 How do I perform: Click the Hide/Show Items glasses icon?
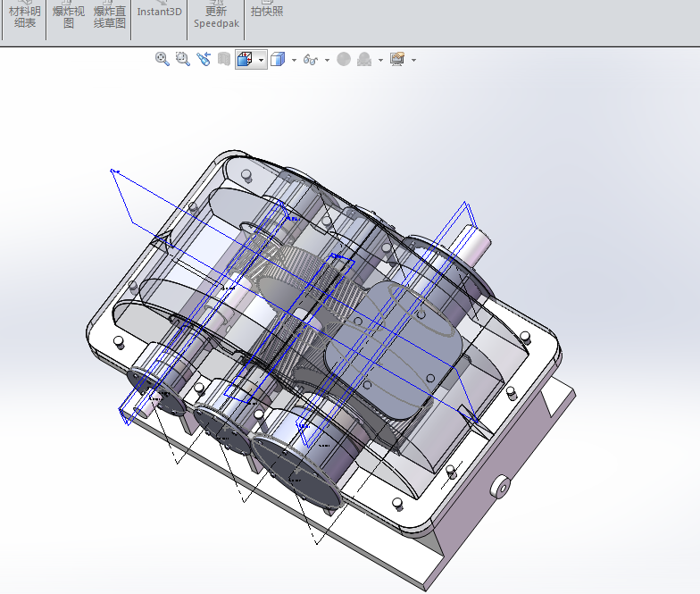tap(311, 59)
